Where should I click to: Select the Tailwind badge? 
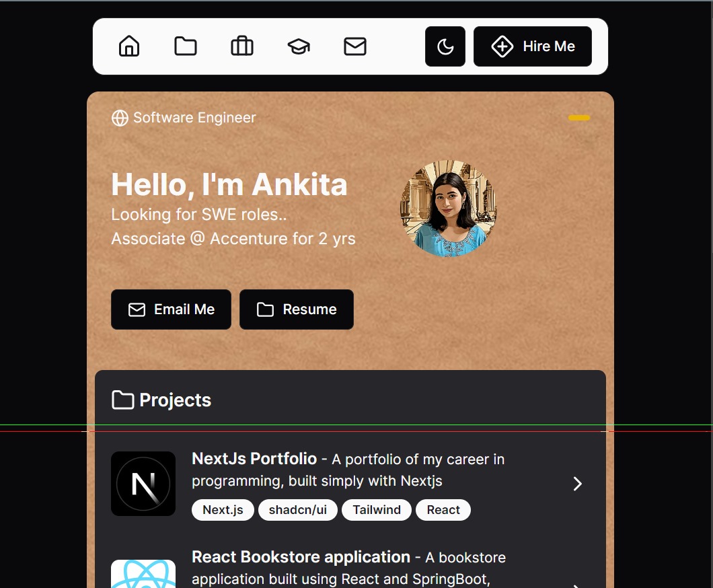[x=376, y=509]
